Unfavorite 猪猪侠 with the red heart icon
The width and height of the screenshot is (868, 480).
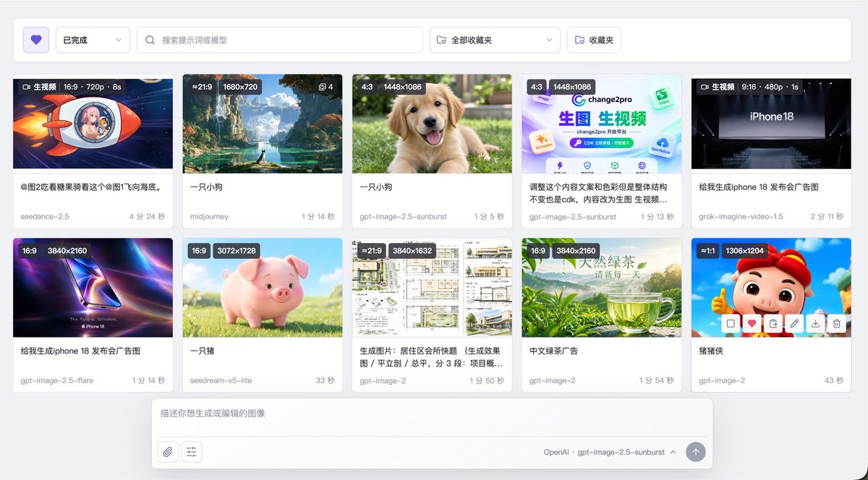(x=752, y=324)
